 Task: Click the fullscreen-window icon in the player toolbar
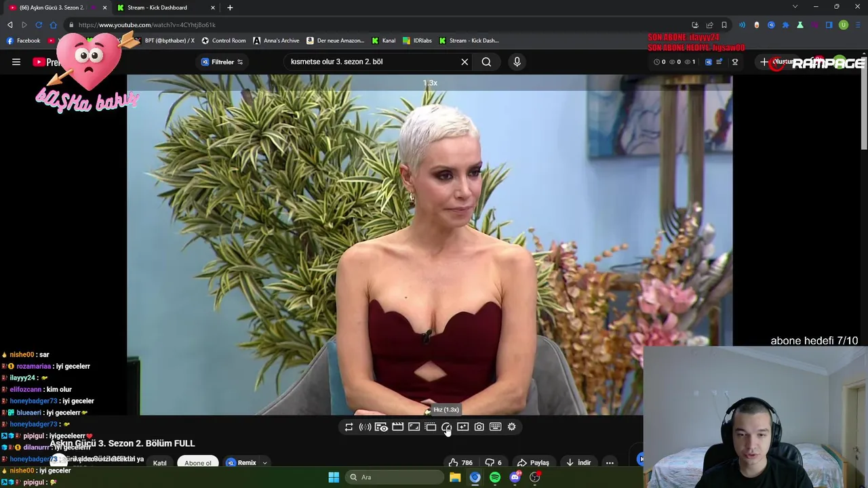point(414,427)
